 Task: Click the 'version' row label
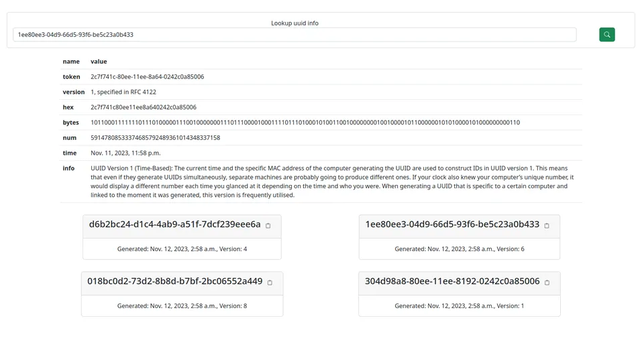[x=74, y=92]
